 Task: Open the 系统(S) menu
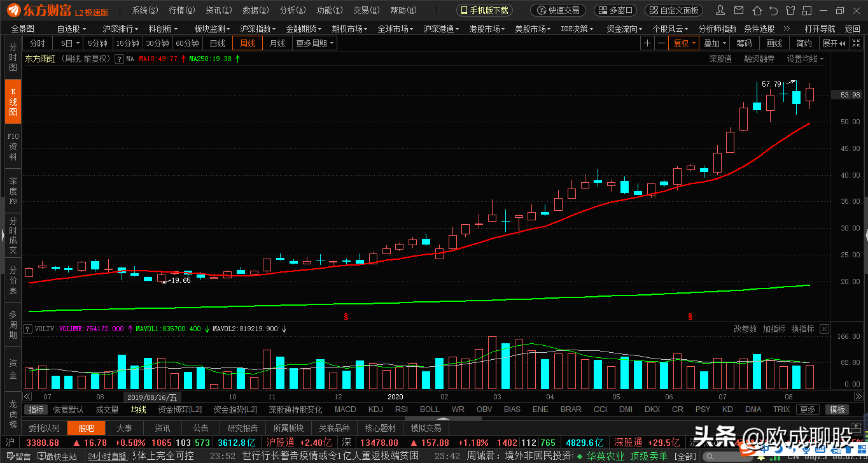tap(144, 10)
